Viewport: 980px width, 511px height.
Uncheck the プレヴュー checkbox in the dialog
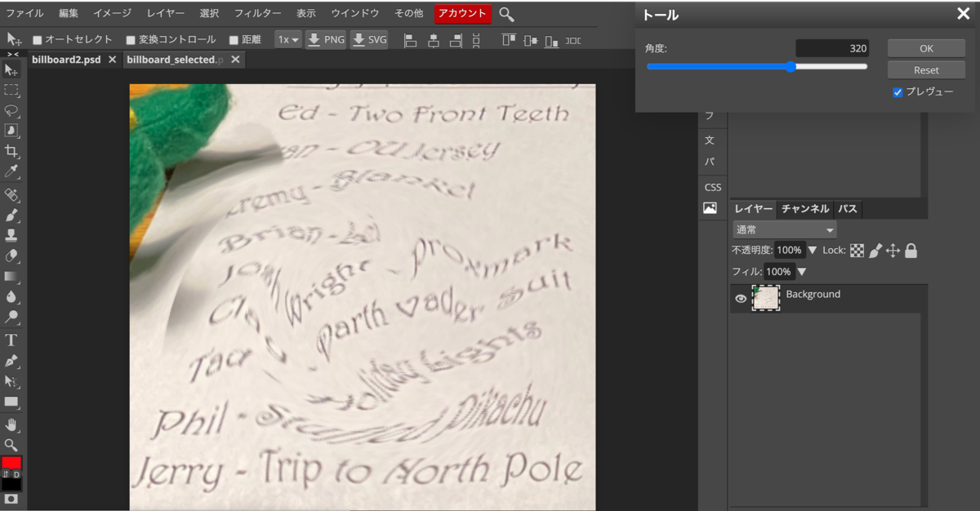tap(898, 92)
